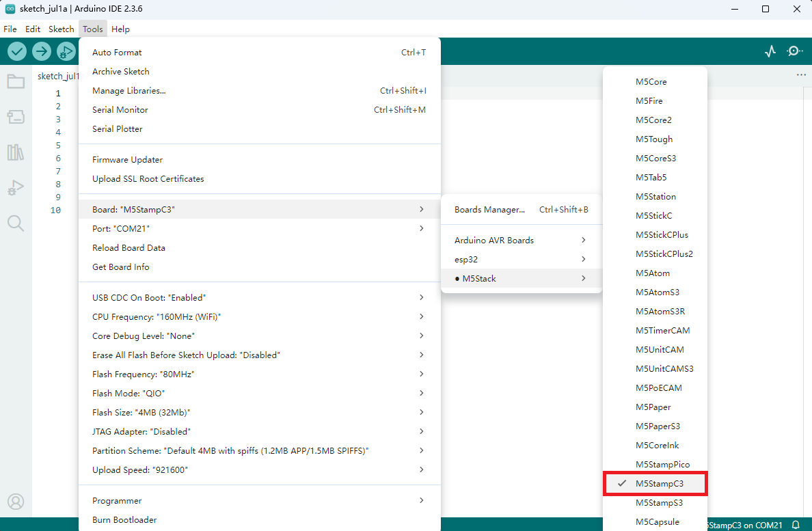Choose the M5Core board

coord(655,82)
